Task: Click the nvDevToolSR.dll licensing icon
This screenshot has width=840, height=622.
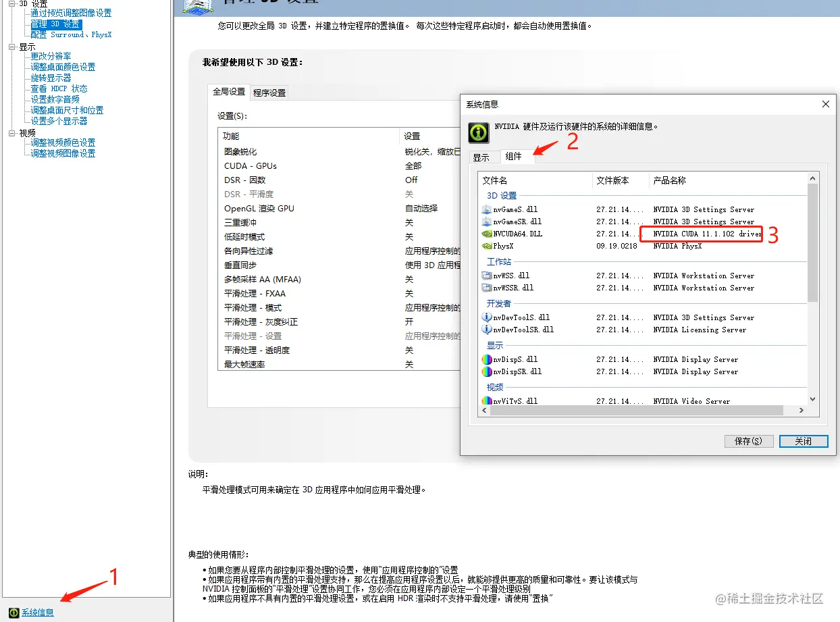Action: pos(488,330)
